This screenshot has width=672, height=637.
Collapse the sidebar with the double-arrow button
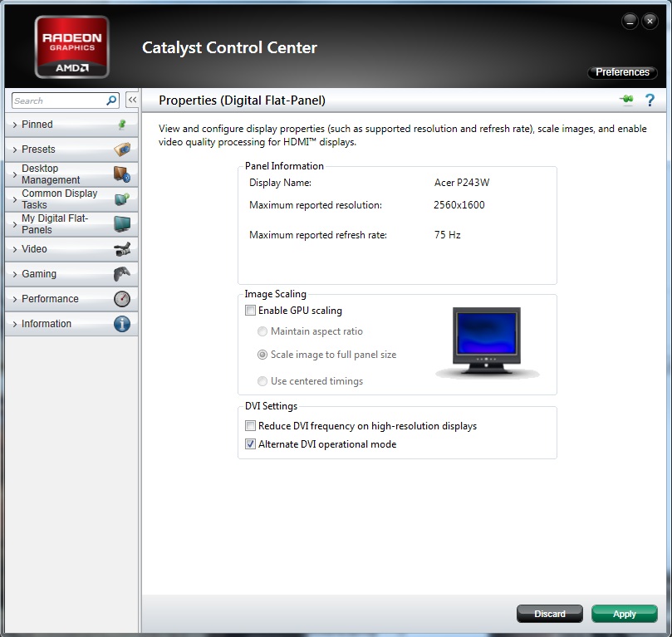click(x=132, y=100)
